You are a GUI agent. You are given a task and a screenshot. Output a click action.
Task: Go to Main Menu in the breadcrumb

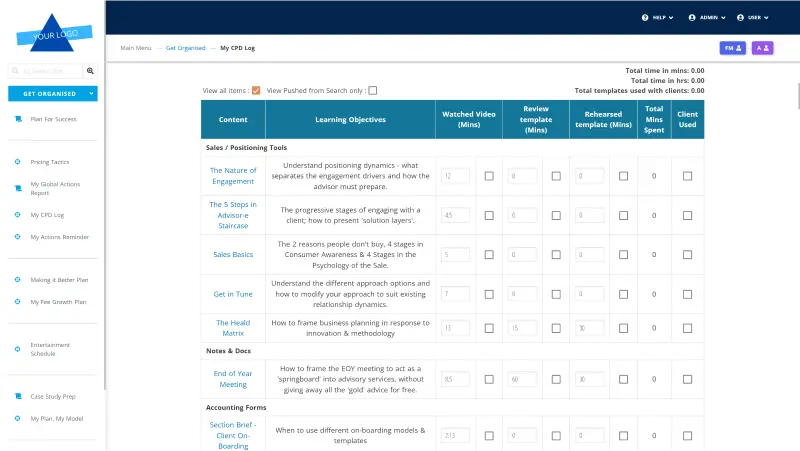point(136,48)
